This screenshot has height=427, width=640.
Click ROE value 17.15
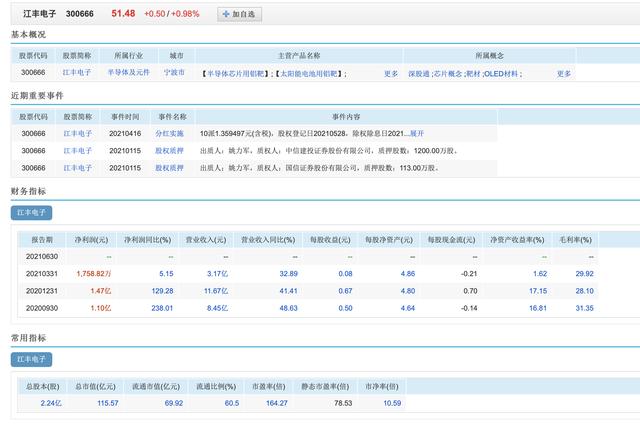(x=538, y=291)
